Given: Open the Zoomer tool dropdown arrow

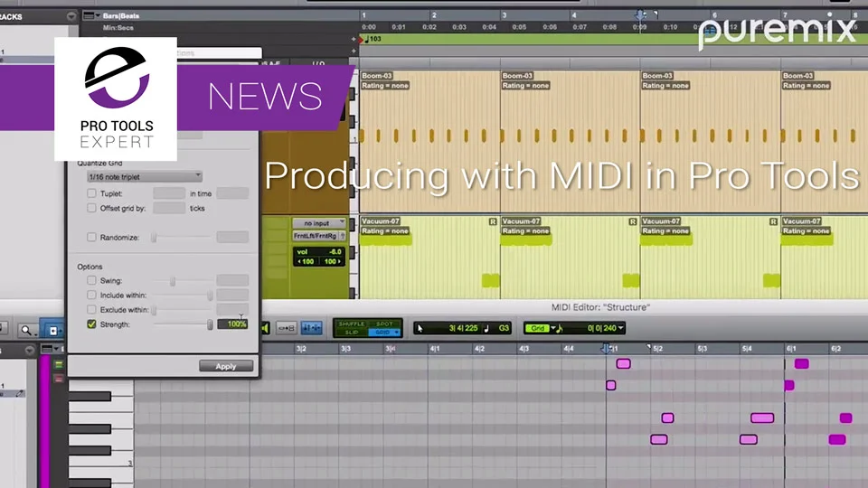Looking at the screenshot, I should click(35, 334).
